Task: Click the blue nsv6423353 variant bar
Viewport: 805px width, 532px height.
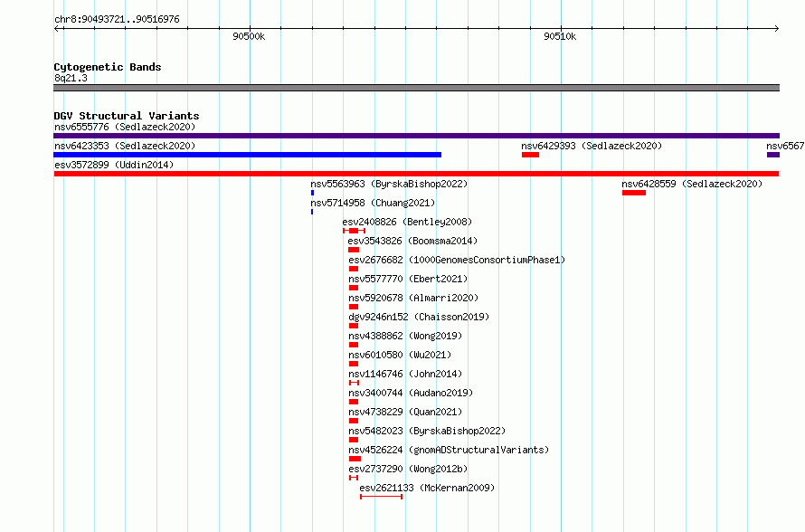Action: click(248, 155)
